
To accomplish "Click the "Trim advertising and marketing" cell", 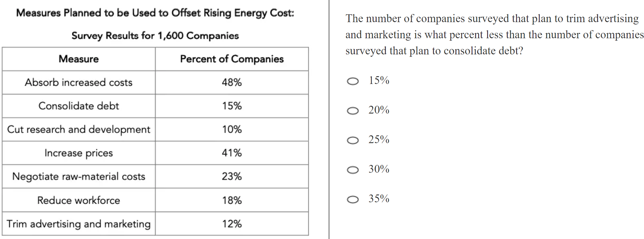I will (79, 224).
